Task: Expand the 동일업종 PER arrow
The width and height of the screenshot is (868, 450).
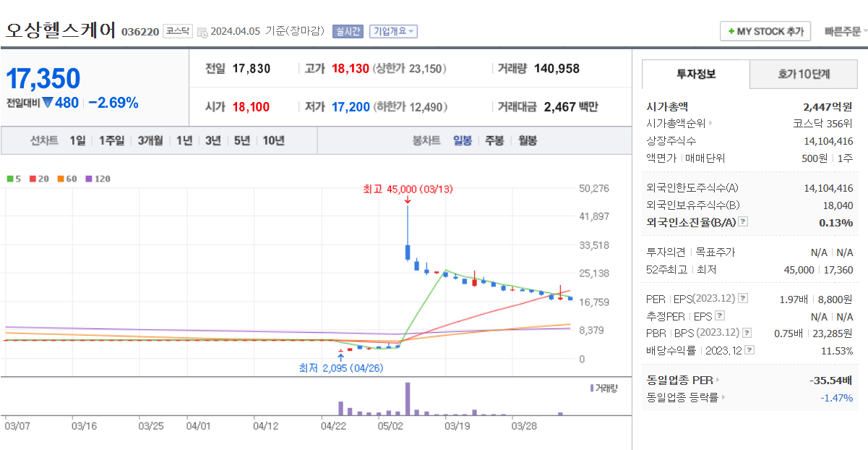Action: tap(718, 381)
